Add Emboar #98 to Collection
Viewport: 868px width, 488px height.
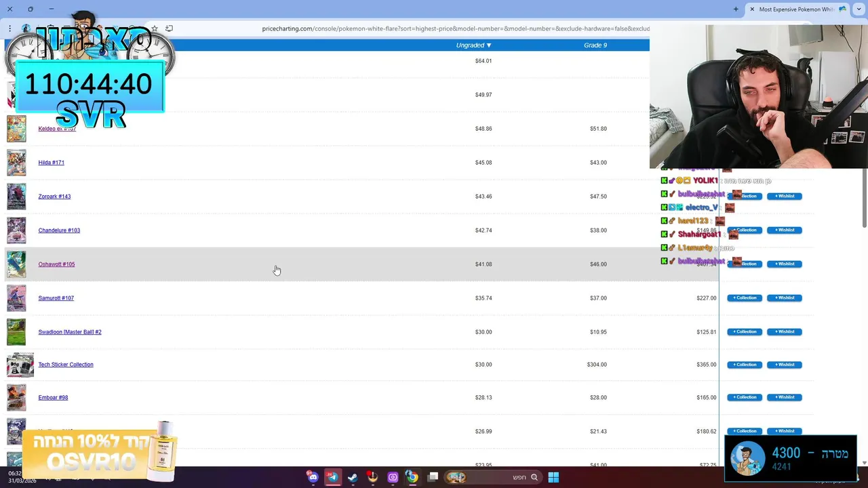tap(745, 397)
